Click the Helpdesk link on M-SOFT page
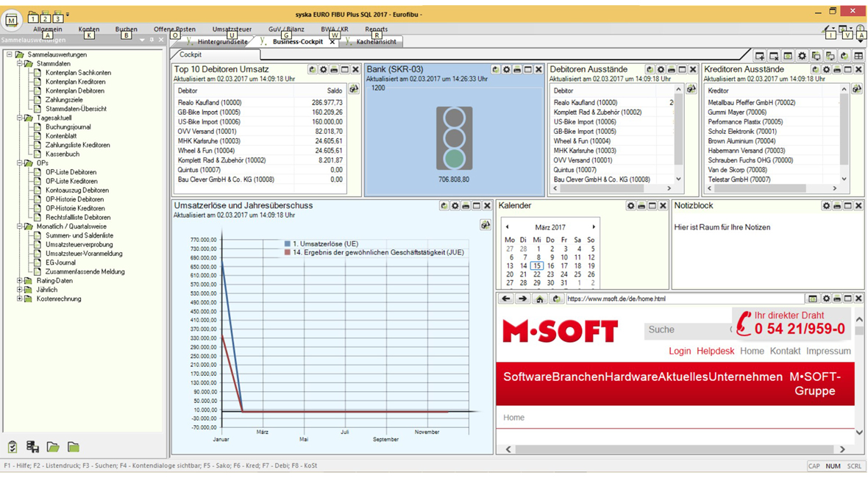 click(x=715, y=352)
